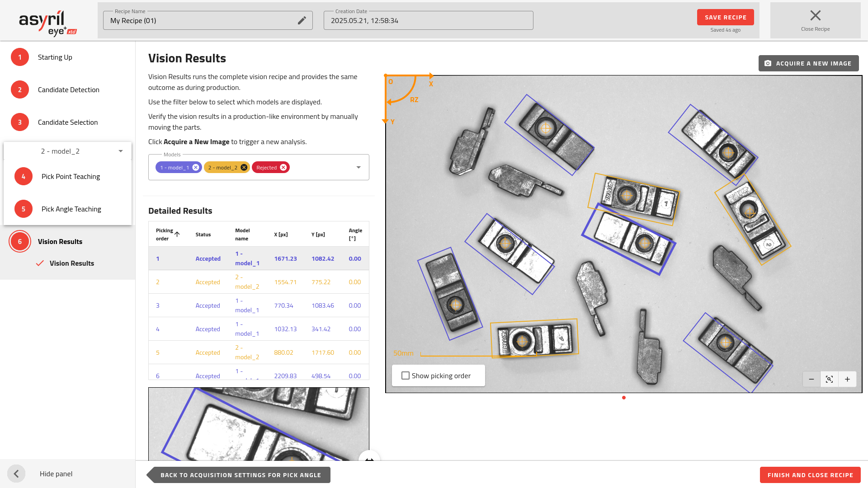Edit recipe name with pencil icon
Viewport: 868px width, 488px height.
pos(302,20)
